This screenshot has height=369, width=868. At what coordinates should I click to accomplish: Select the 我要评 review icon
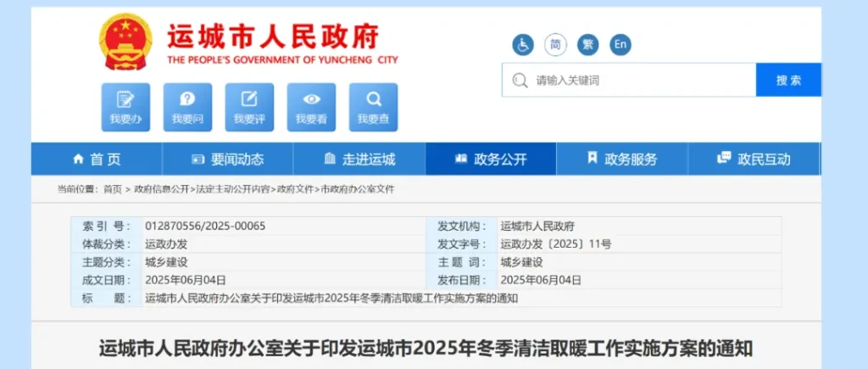click(249, 106)
